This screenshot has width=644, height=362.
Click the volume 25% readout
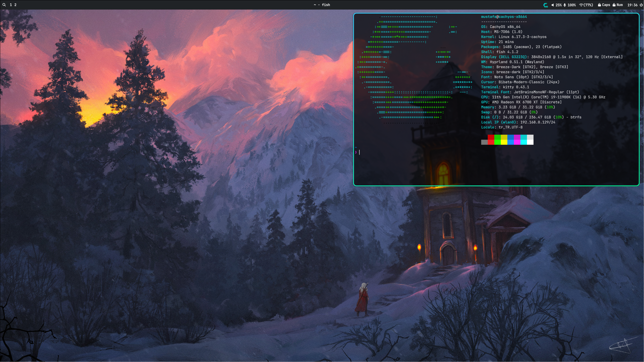coord(559,5)
